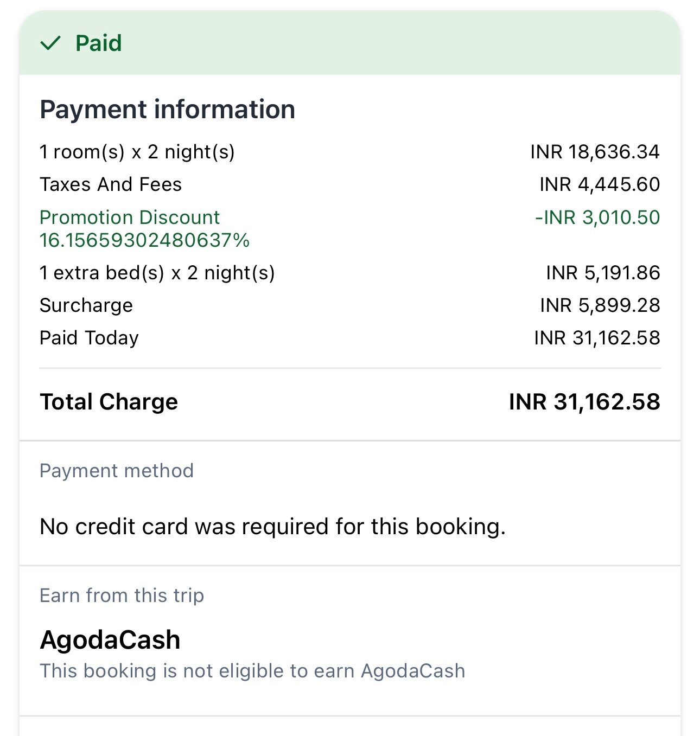Select the 1 room(s) x 2 night(s) row

coord(350,152)
